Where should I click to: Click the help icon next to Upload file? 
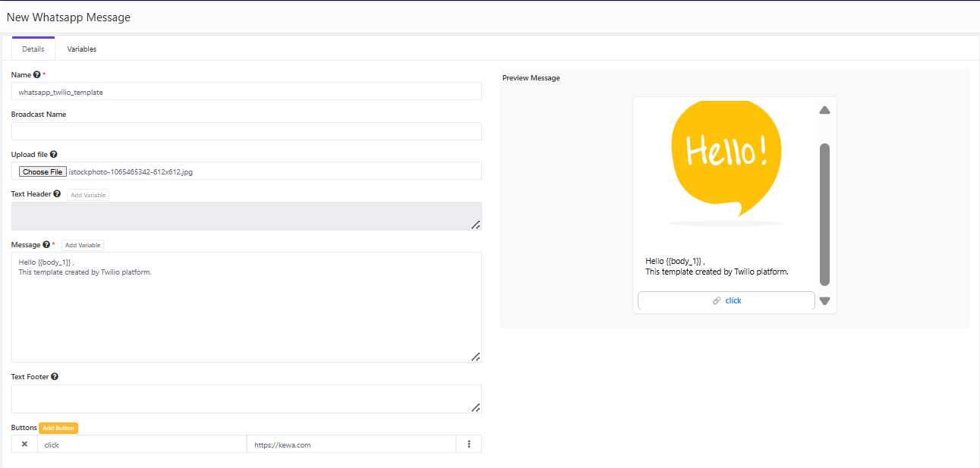[x=54, y=155]
